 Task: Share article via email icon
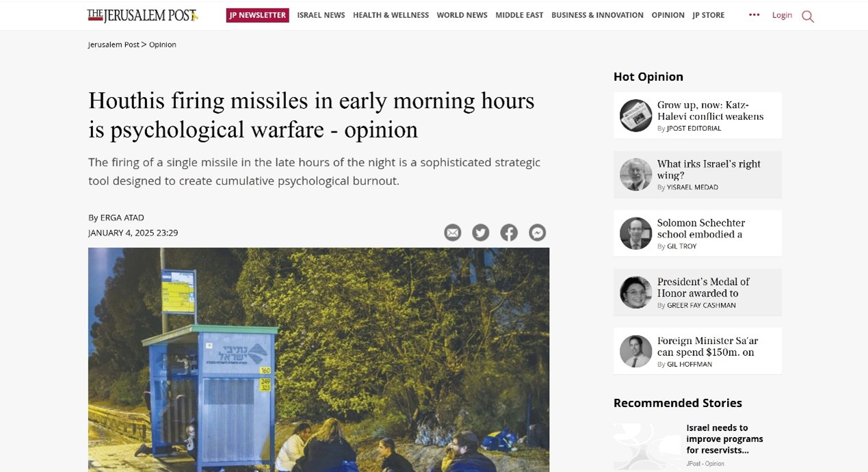[x=453, y=233]
